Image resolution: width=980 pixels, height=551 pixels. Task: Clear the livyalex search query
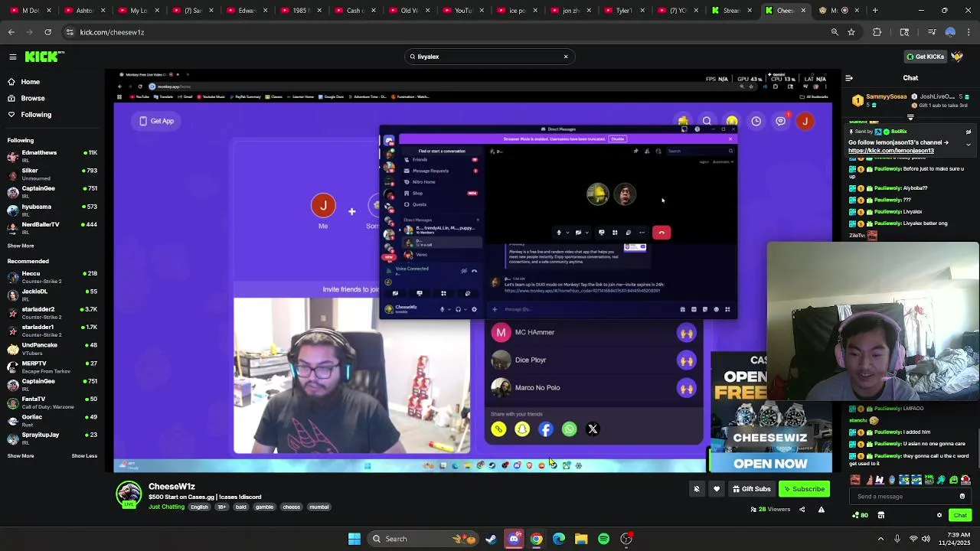(x=566, y=57)
